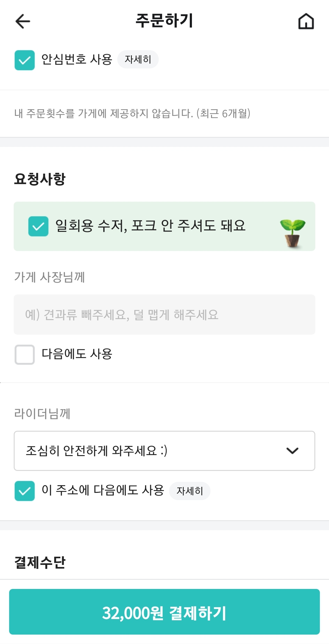
Task: Tap the 라이더님께 label
Action: click(x=42, y=413)
